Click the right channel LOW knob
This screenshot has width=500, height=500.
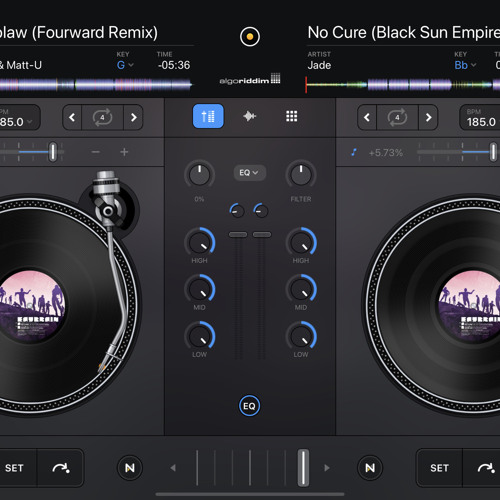[301, 336]
